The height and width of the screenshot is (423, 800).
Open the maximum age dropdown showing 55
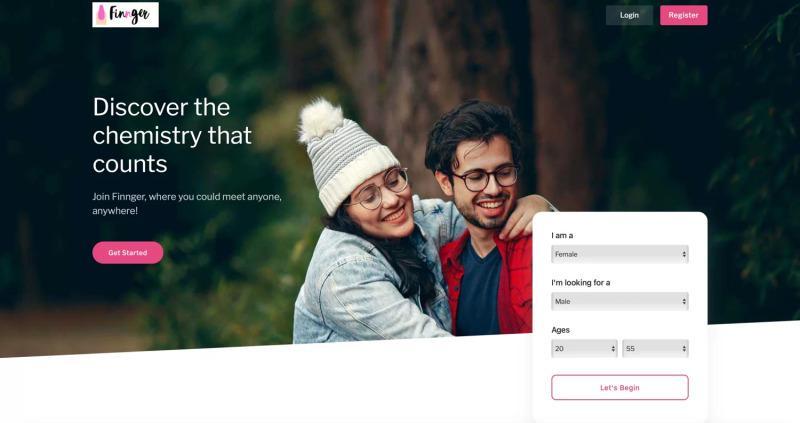(656, 349)
